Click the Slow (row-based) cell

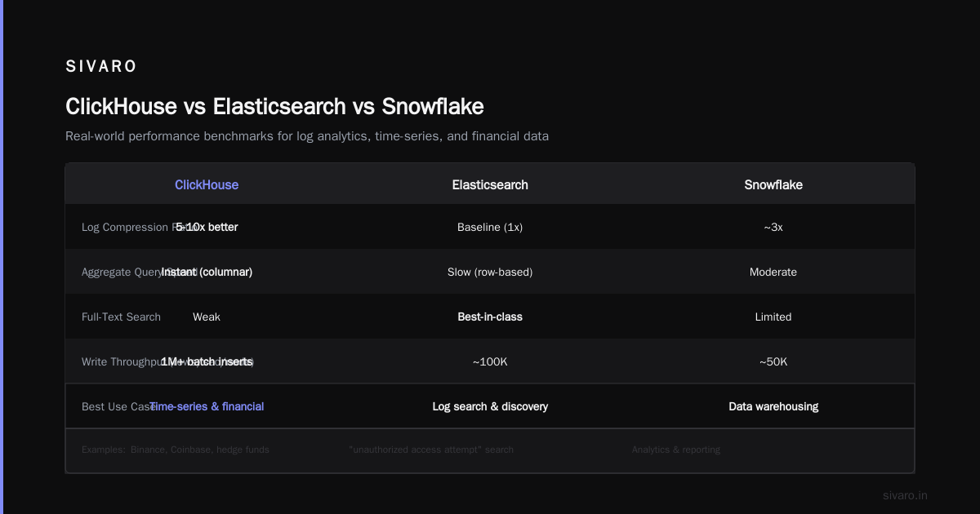(490, 273)
